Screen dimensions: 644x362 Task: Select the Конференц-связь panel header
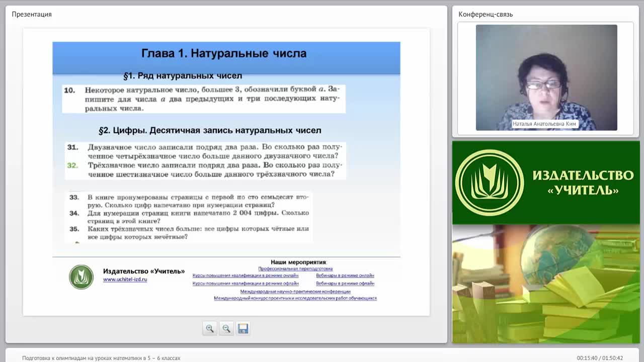point(486,14)
